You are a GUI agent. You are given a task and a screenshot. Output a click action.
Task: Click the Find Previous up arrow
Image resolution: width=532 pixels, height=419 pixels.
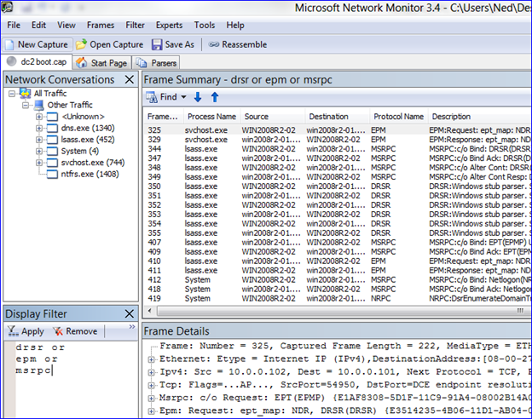(x=215, y=97)
